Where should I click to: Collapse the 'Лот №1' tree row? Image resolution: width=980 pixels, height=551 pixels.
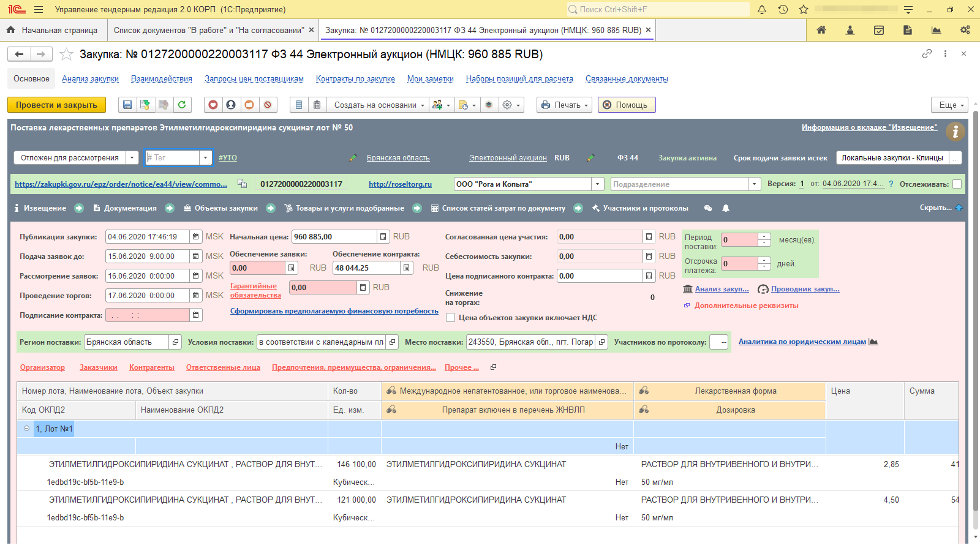point(26,429)
